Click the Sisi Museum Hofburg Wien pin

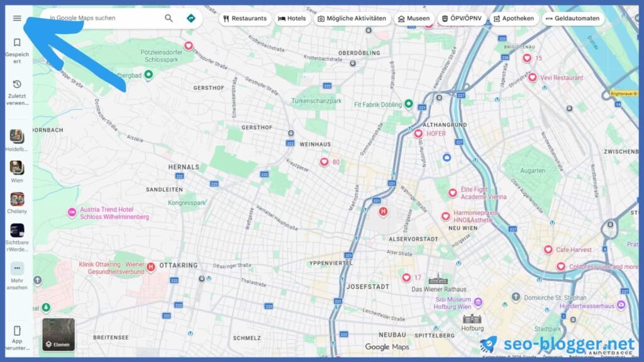click(478, 302)
